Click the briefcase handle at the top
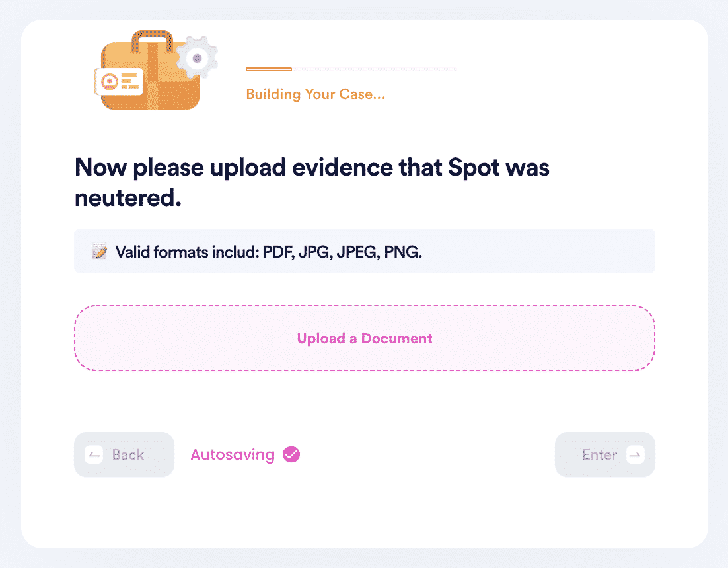Viewport: 728px width, 568px height. (152, 41)
